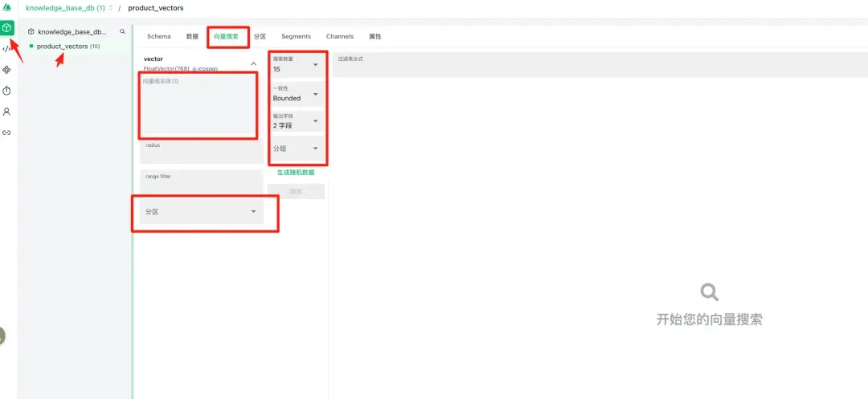Click the 生成随机数据 link
This screenshot has height=399, width=868.
click(296, 173)
